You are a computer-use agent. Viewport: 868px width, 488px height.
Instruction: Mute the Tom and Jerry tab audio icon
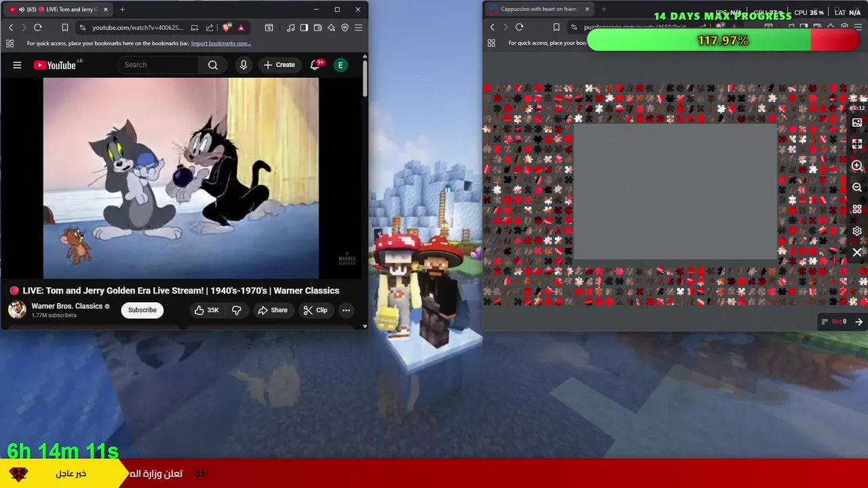tap(21, 9)
